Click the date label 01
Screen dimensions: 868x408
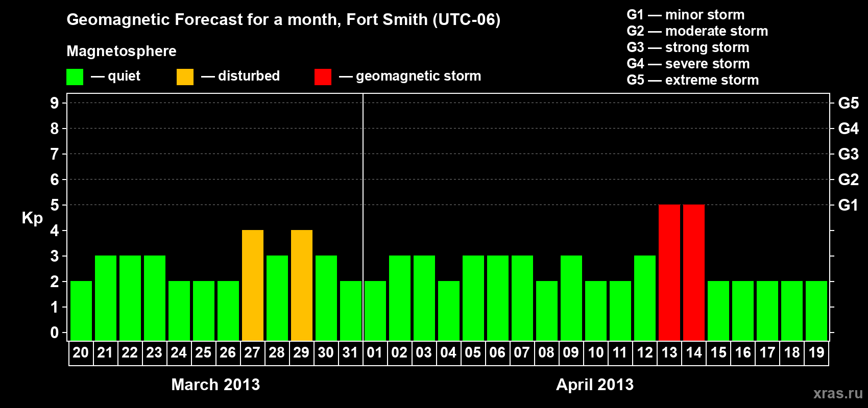click(x=375, y=352)
